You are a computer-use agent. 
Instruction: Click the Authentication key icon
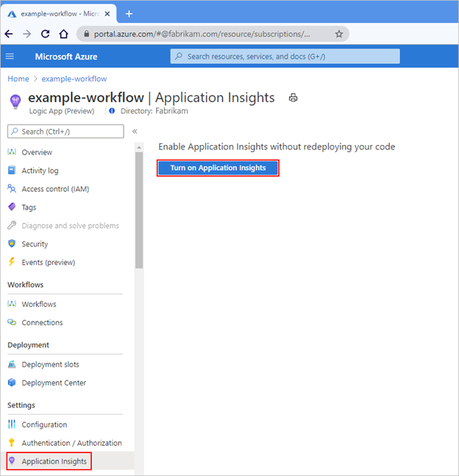pos(12,442)
